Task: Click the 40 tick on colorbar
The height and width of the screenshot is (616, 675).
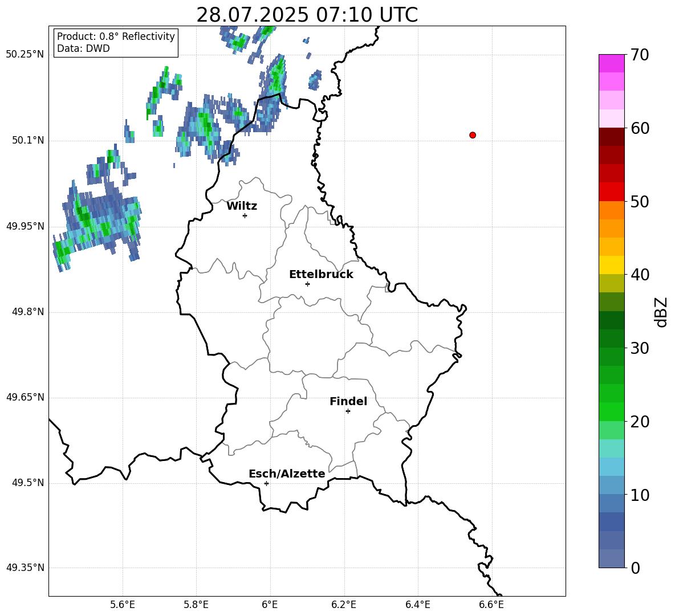Action: coord(640,275)
